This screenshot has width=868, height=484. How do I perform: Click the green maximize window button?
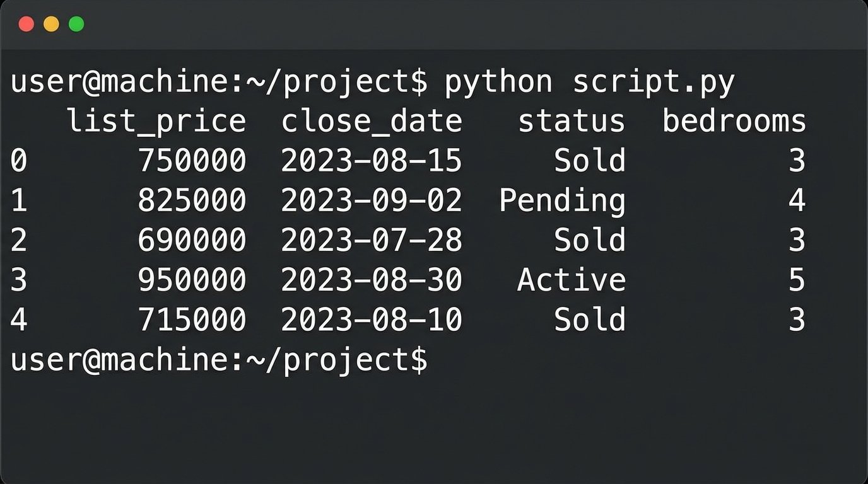tap(76, 25)
